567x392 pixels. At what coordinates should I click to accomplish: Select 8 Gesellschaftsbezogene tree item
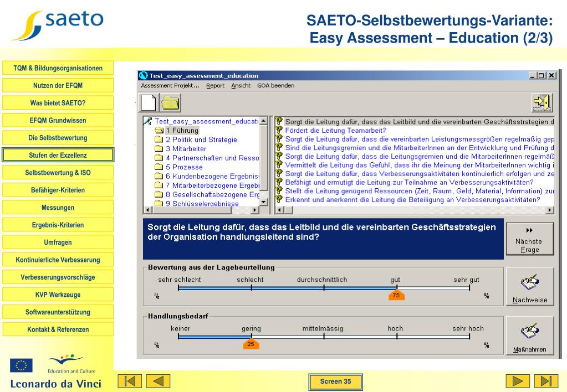coord(212,194)
